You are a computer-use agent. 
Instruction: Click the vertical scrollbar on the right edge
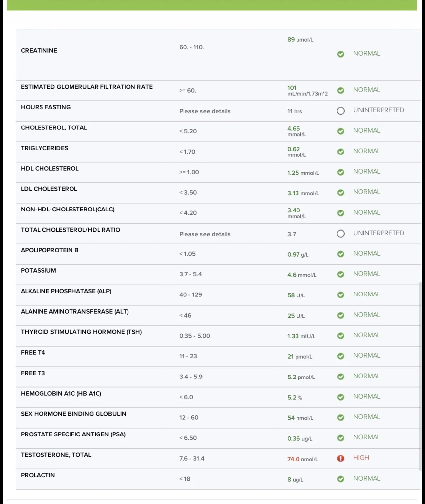[x=420, y=376]
